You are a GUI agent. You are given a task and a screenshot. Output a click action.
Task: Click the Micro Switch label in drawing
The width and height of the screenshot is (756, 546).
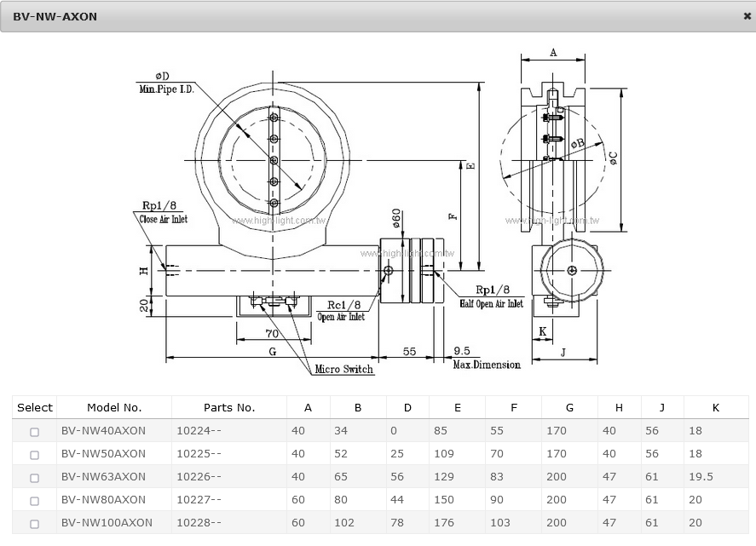tap(344, 370)
